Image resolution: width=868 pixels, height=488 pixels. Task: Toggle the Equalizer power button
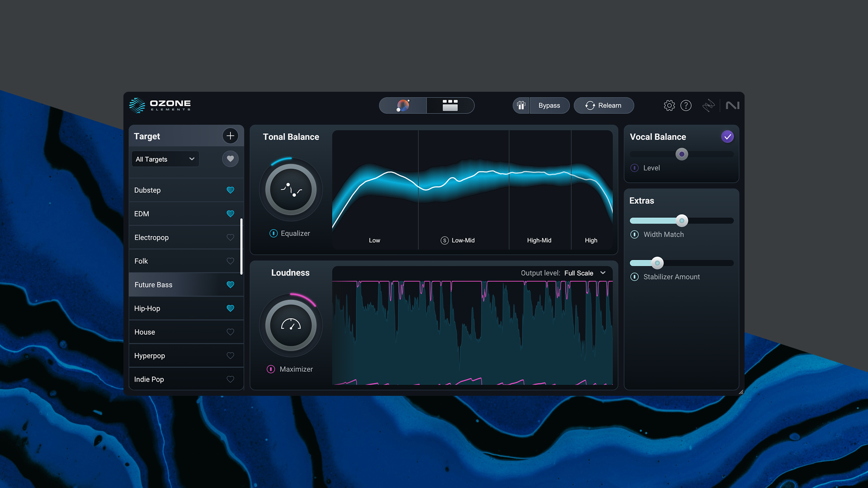tap(274, 233)
